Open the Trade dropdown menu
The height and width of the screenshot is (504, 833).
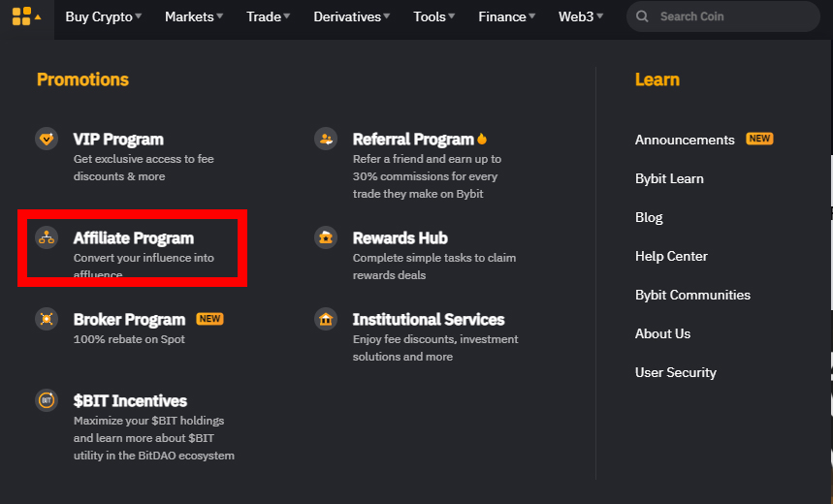269,16
